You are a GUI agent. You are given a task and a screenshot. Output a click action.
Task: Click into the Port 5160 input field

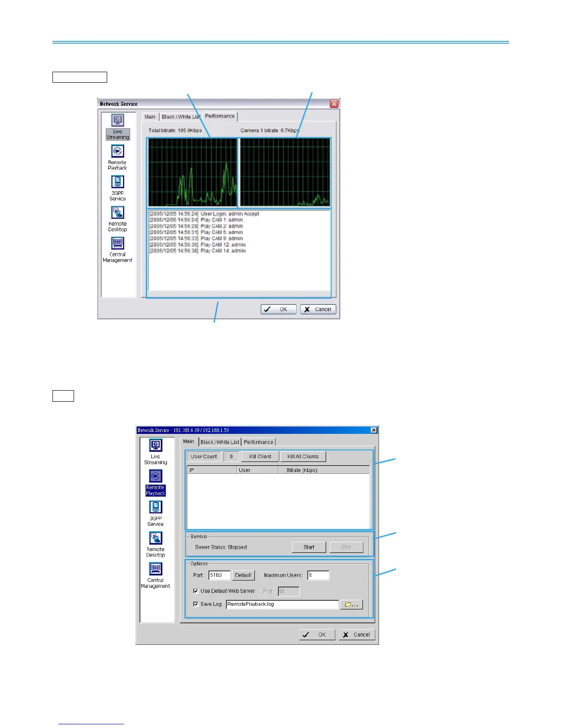pyautogui.click(x=219, y=575)
